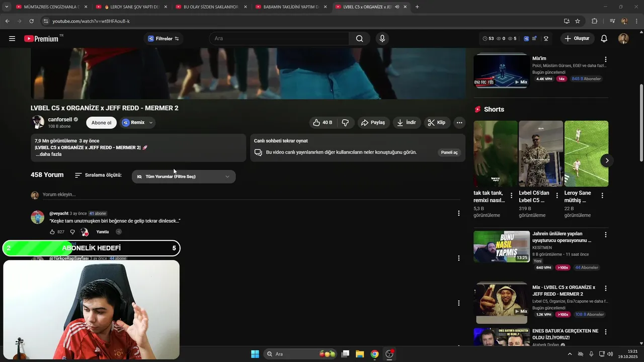The width and height of the screenshot is (644, 362).
Task: Open Google Chrome taskbar icon
Action: pos(374,354)
